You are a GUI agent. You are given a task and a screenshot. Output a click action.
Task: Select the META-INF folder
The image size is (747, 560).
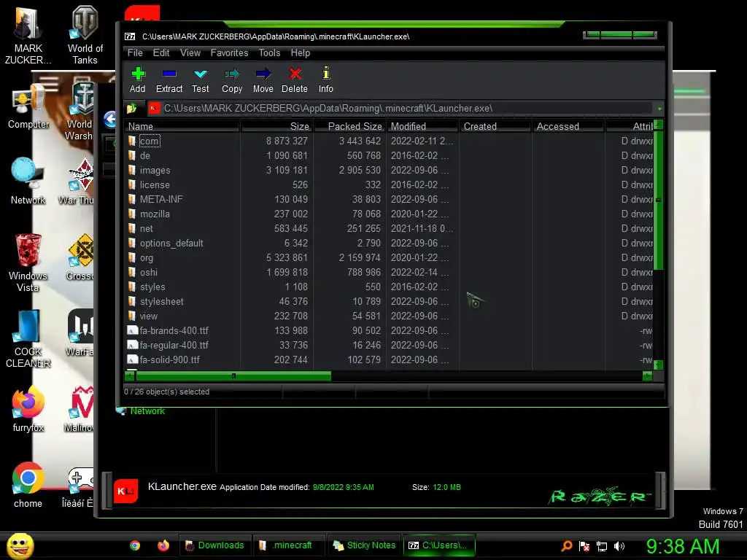tap(161, 199)
